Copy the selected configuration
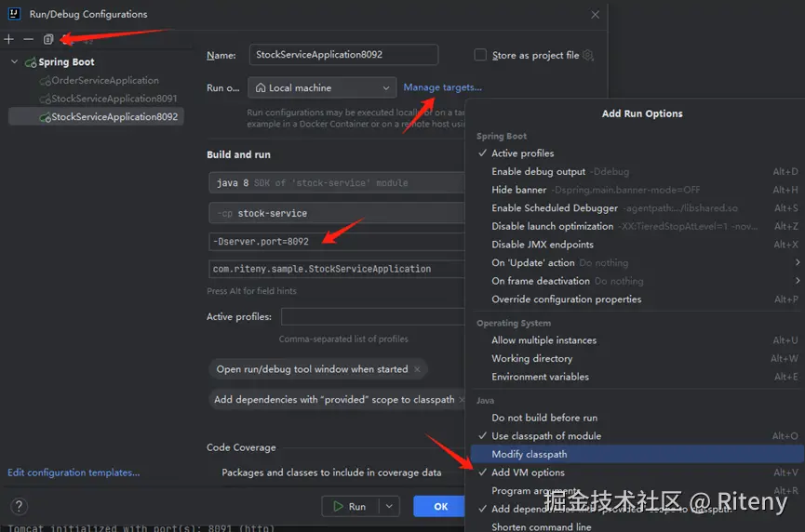This screenshot has width=805, height=532. pos(48,39)
